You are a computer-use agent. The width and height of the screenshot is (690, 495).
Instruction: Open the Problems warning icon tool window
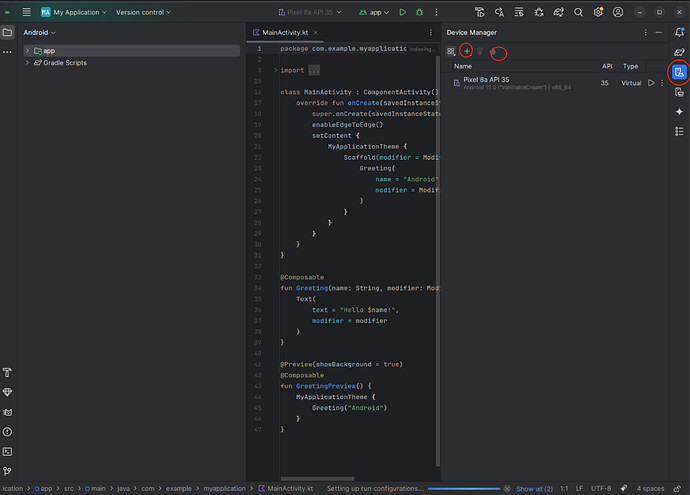click(x=7, y=432)
